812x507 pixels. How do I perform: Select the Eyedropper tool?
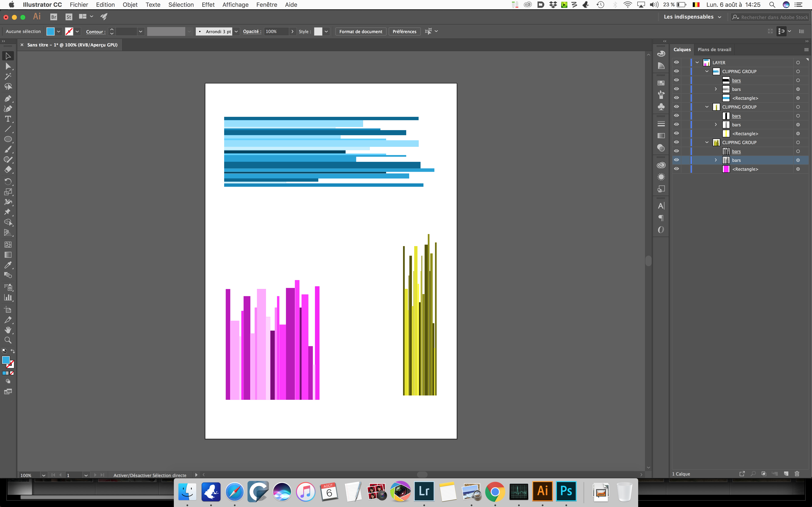point(8,265)
